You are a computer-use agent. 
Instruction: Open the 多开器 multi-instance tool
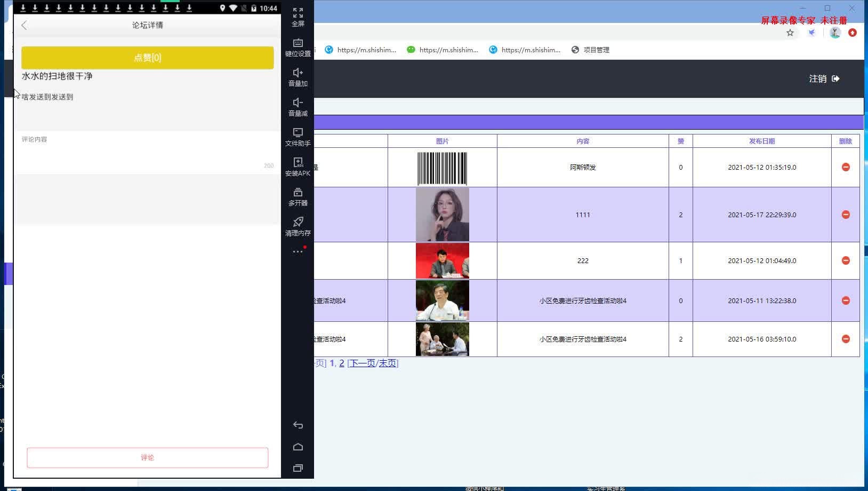tap(298, 196)
